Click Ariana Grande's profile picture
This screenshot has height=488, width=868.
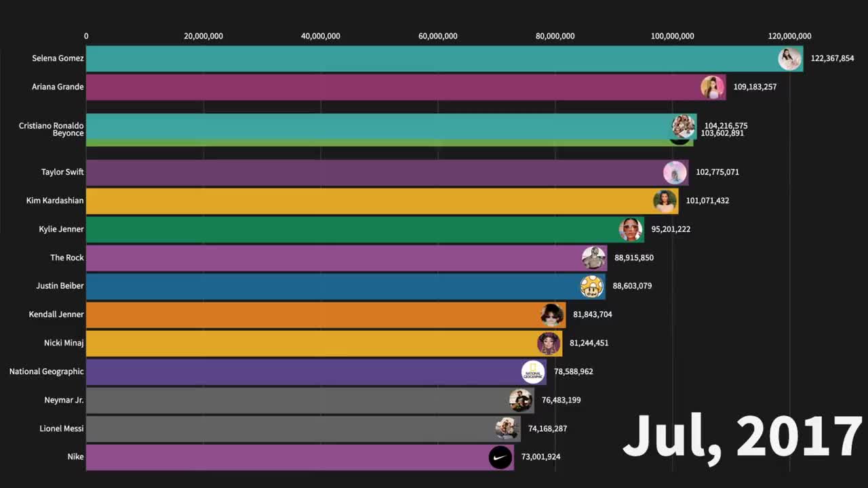pyautogui.click(x=712, y=87)
